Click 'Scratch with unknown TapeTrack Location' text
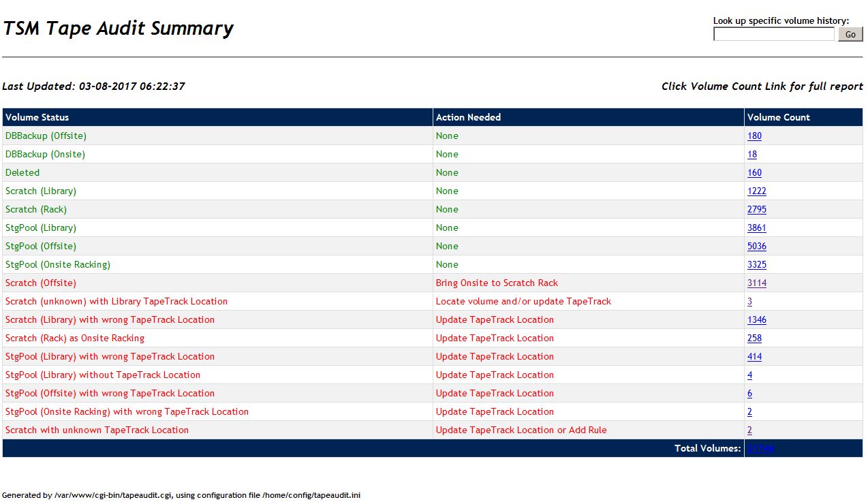Image resolution: width=868 pixels, height=504 pixels. (x=97, y=430)
